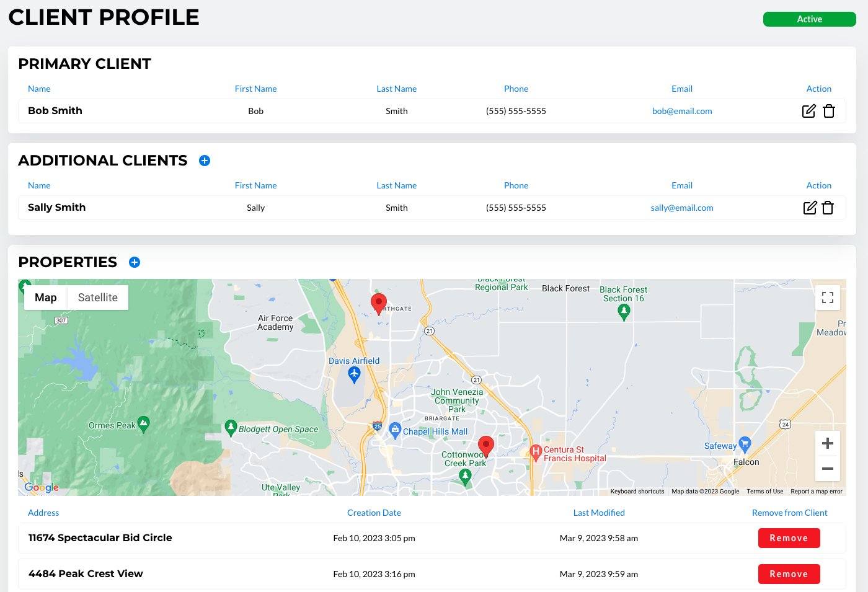
Task: Toggle fullscreen map view
Action: point(828,298)
